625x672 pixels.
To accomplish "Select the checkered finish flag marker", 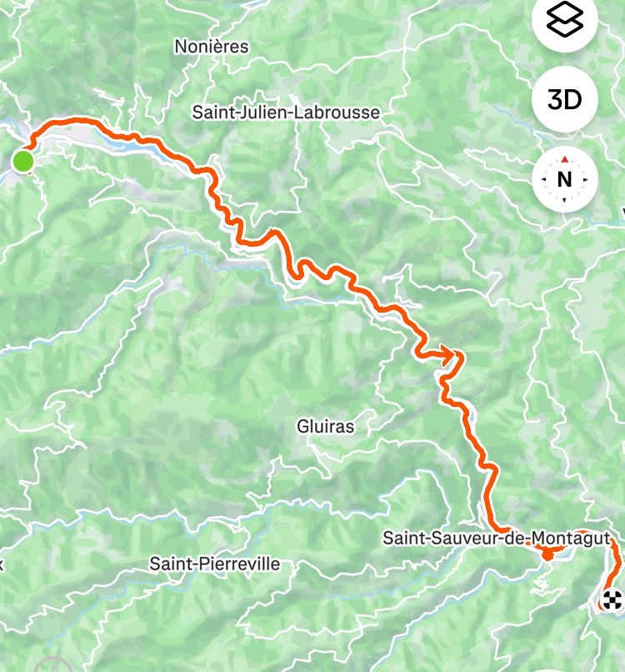I will (x=612, y=599).
